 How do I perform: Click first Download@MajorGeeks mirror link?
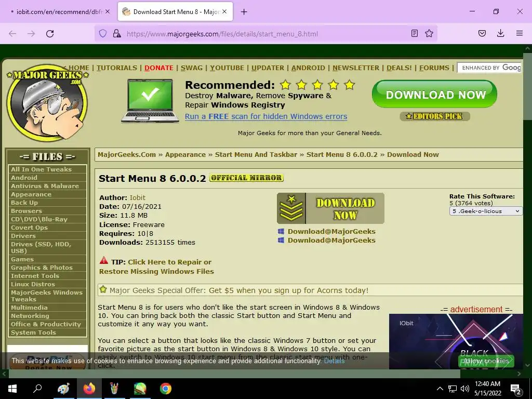click(331, 231)
